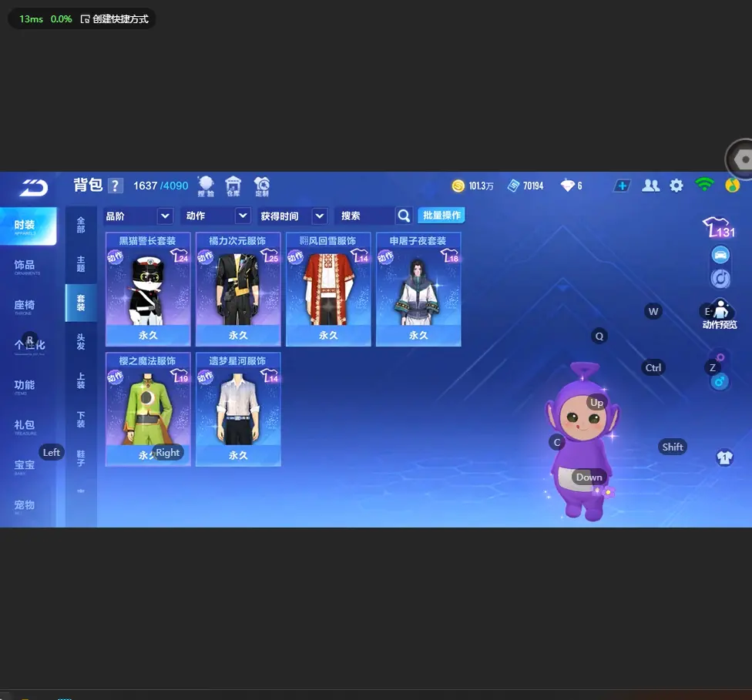Switch to the 礼包 treasure tab

click(x=25, y=426)
